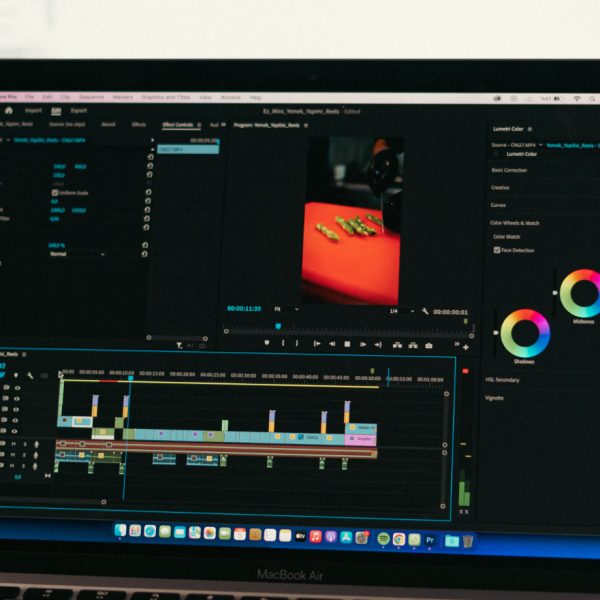600x600 pixels.
Task: Open Program Monitor wrench settings
Action: coord(425,311)
